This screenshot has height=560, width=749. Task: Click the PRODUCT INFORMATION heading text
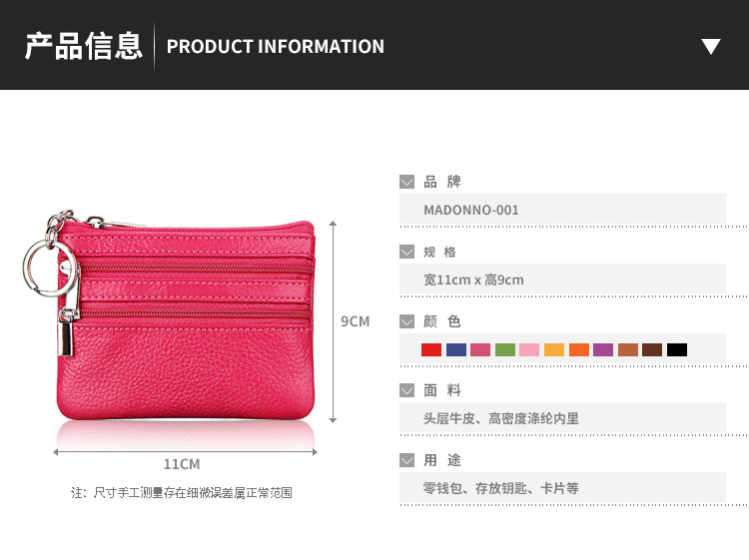tap(276, 46)
